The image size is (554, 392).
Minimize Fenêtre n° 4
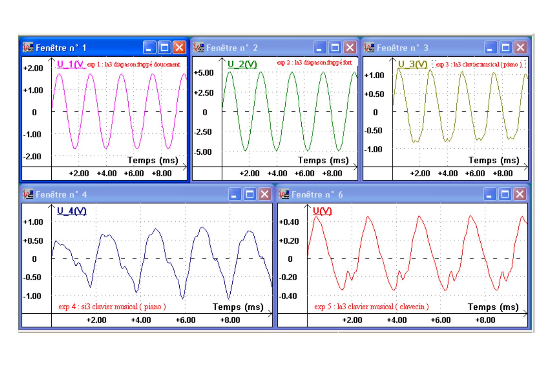tap(235, 195)
